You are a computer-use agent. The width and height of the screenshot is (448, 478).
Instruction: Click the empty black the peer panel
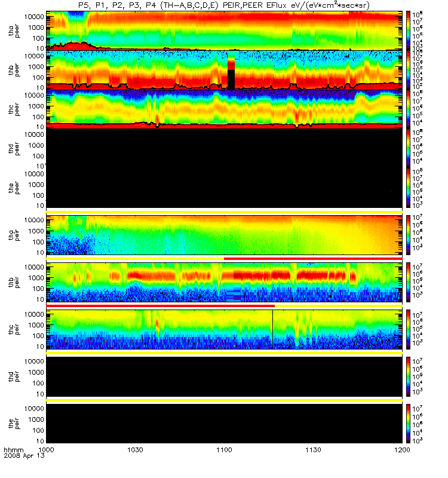click(x=224, y=188)
